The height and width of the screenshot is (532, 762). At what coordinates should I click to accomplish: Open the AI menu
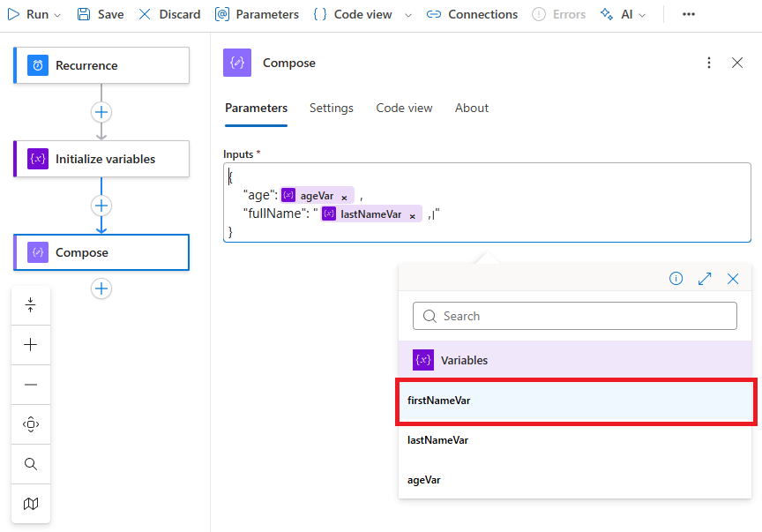[623, 15]
